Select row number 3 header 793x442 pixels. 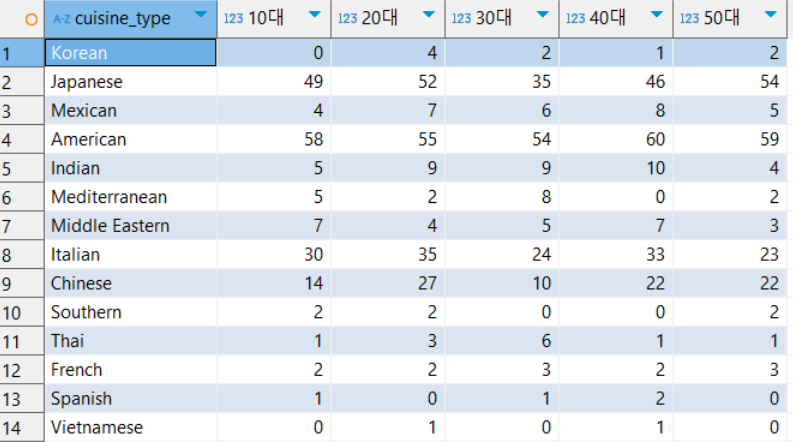[22, 110]
